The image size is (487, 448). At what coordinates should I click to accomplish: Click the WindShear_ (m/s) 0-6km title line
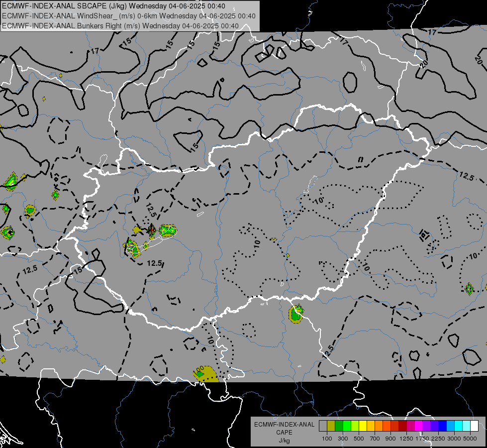pyautogui.click(x=128, y=16)
